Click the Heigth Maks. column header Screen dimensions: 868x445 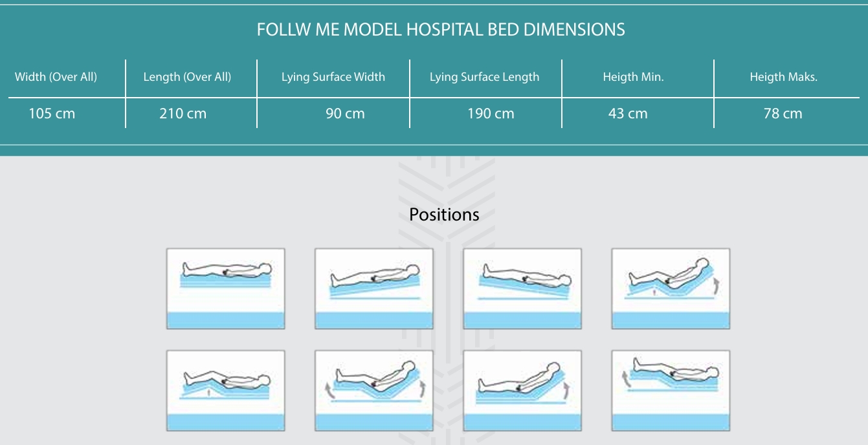(783, 77)
